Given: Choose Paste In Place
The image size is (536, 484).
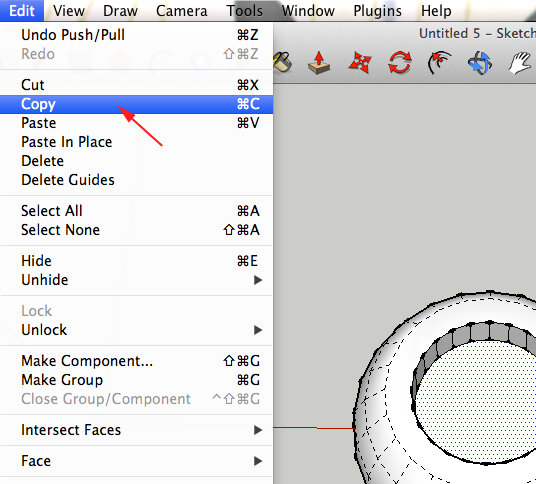Looking at the screenshot, I should tap(136, 142).
